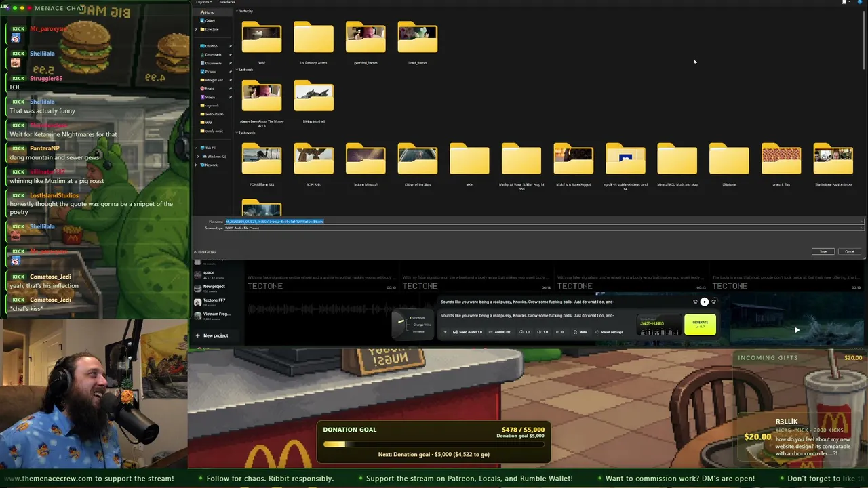This screenshot has width=868, height=488.
Task: Play the video thumbnail beside Generate
Action: point(797,330)
